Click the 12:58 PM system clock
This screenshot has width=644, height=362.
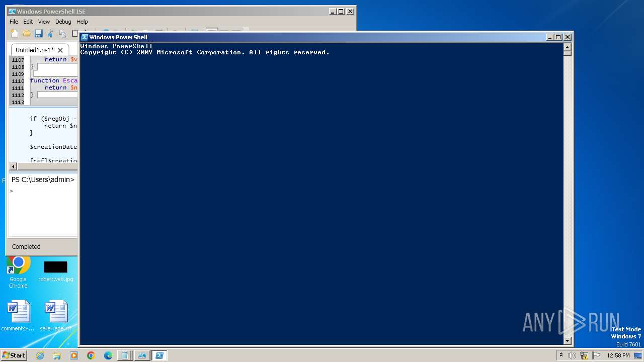pos(618,355)
